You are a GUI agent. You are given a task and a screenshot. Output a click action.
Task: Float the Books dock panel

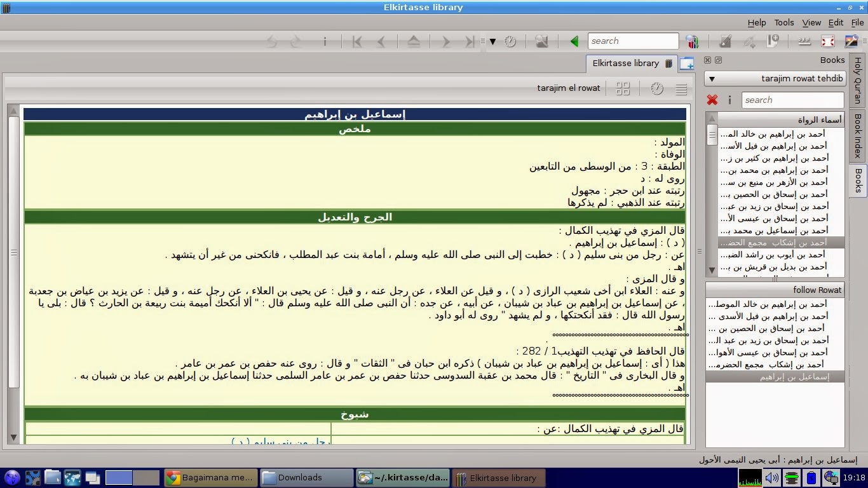coord(718,60)
